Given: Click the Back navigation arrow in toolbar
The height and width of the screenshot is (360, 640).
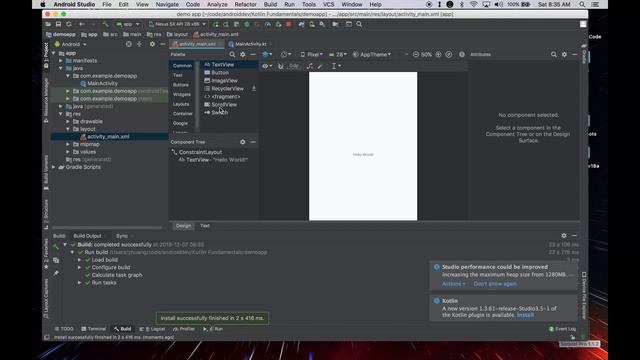Looking at the screenshot, I should click(x=82, y=24).
